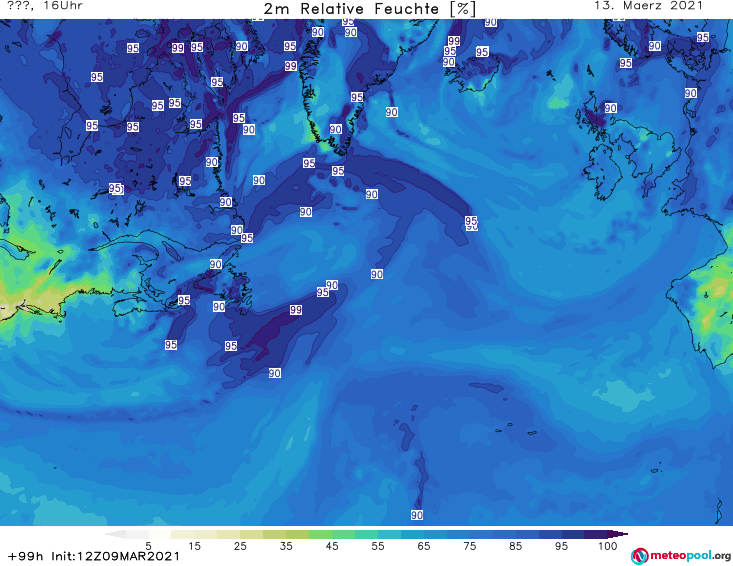Click the date '13. Maerz 2021'
733x566 pixels.
coord(648,6)
